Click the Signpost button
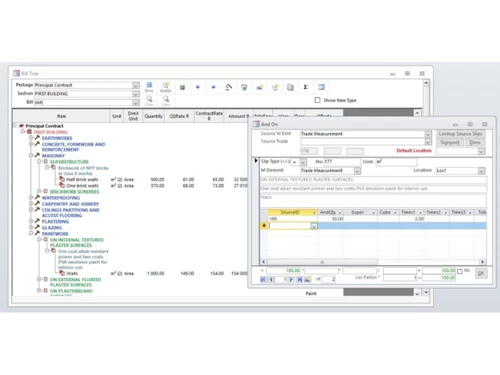 (x=450, y=142)
